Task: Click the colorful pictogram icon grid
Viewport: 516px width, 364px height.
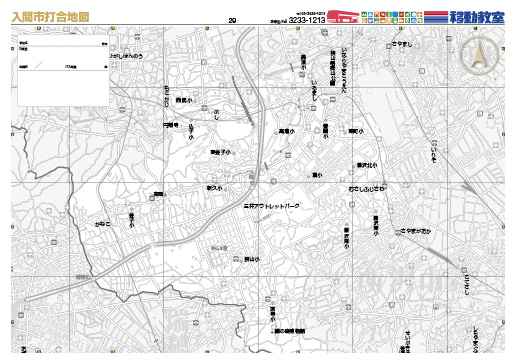Action: pyautogui.click(x=392, y=17)
